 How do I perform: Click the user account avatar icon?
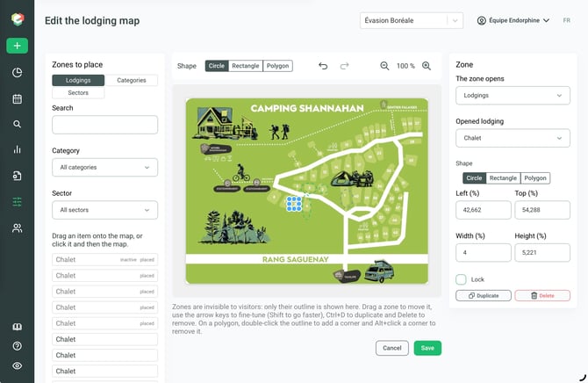(482, 21)
